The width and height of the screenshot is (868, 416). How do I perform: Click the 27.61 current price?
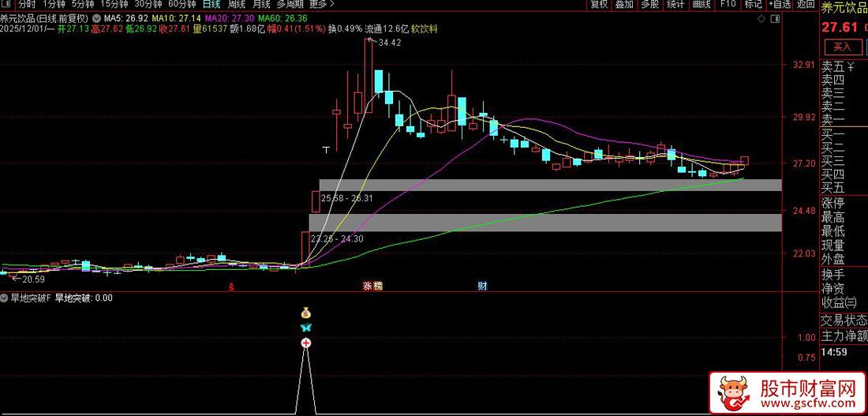click(x=838, y=27)
